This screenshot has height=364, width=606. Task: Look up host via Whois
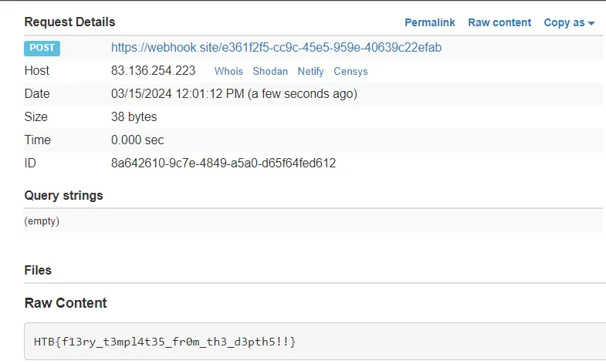pyautogui.click(x=229, y=71)
